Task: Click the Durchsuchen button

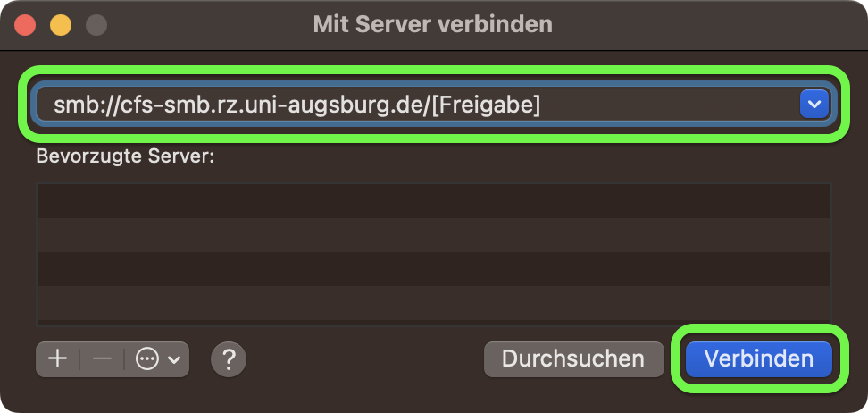Action: pos(573,358)
